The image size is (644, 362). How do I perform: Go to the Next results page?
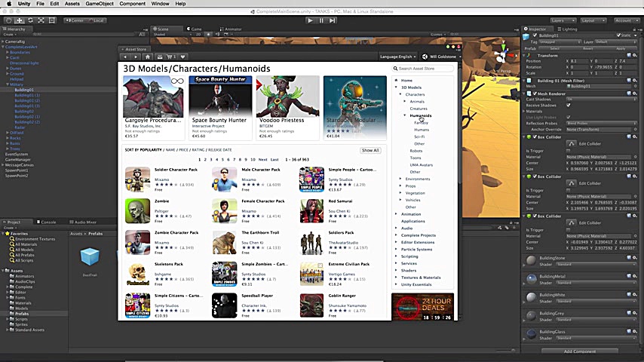[x=263, y=159]
